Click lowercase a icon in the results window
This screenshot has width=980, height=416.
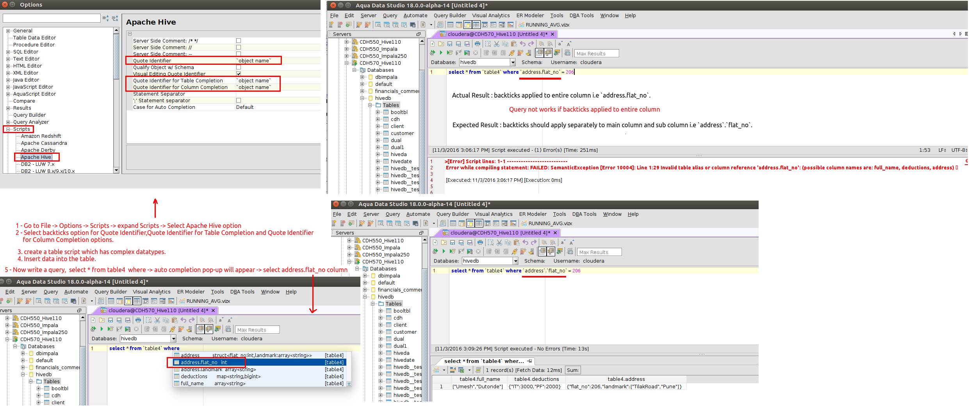click(563, 242)
